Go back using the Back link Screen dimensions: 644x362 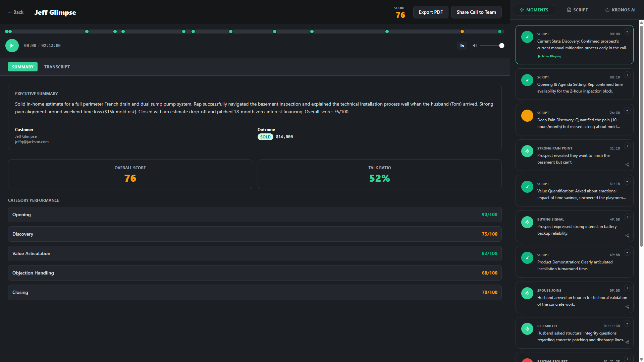(x=15, y=12)
